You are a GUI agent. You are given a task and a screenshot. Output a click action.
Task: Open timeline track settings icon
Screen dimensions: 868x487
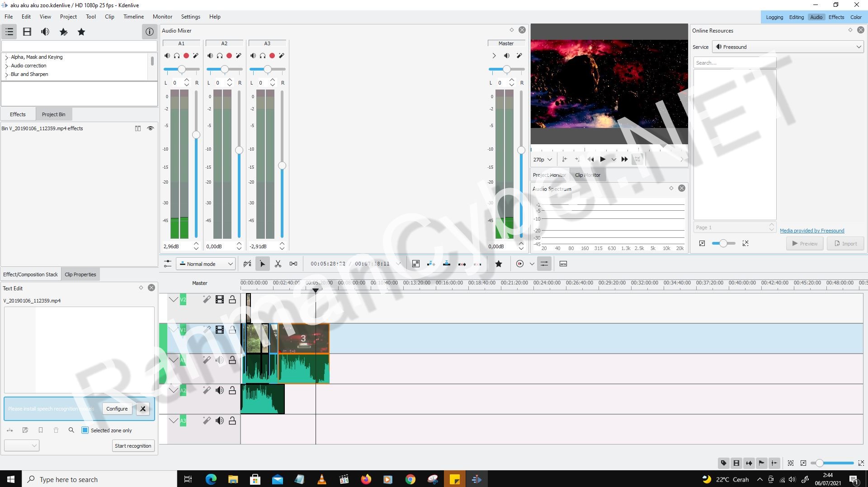167,264
